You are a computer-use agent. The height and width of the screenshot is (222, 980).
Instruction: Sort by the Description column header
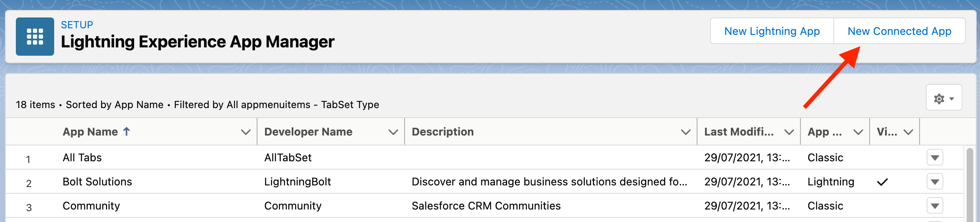(442, 132)
